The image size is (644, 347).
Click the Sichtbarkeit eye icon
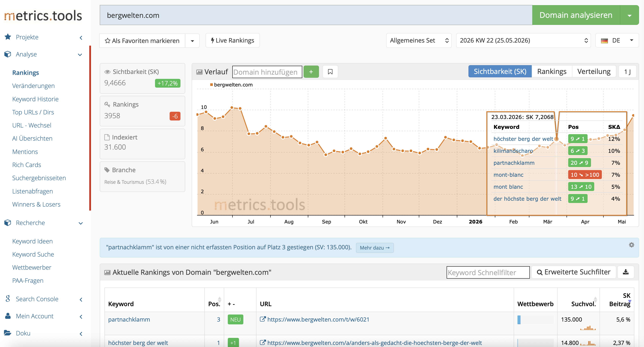108,72
